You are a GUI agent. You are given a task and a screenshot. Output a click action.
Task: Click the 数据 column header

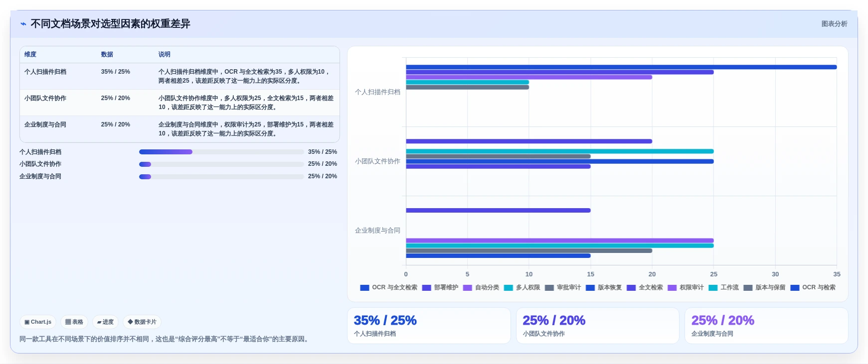pyautogui.click(x=107, y=54)
